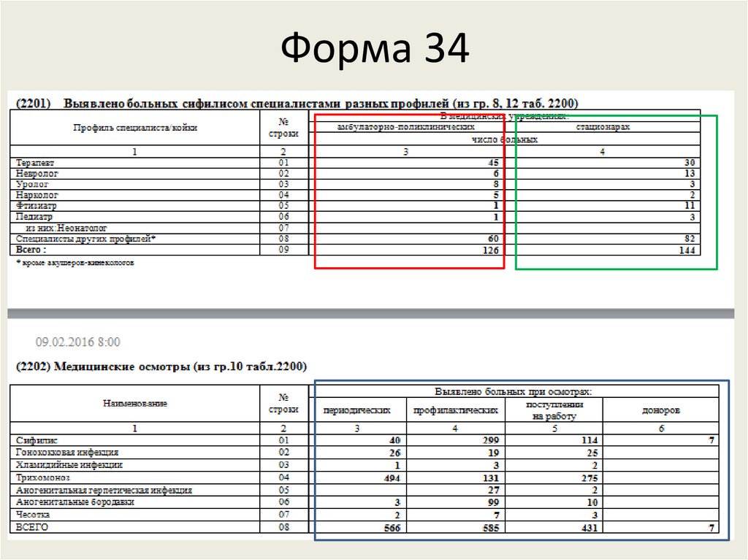Click value 45 in the Терапевт row
This screenshot has width=748, height=560.
[493, 163]
